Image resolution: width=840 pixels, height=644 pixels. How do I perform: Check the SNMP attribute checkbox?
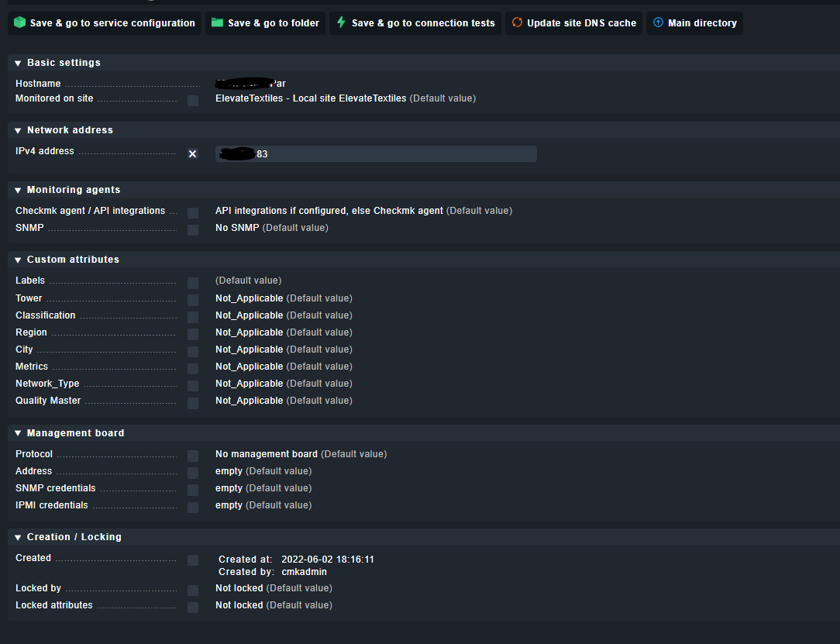[x=192, y=229]
